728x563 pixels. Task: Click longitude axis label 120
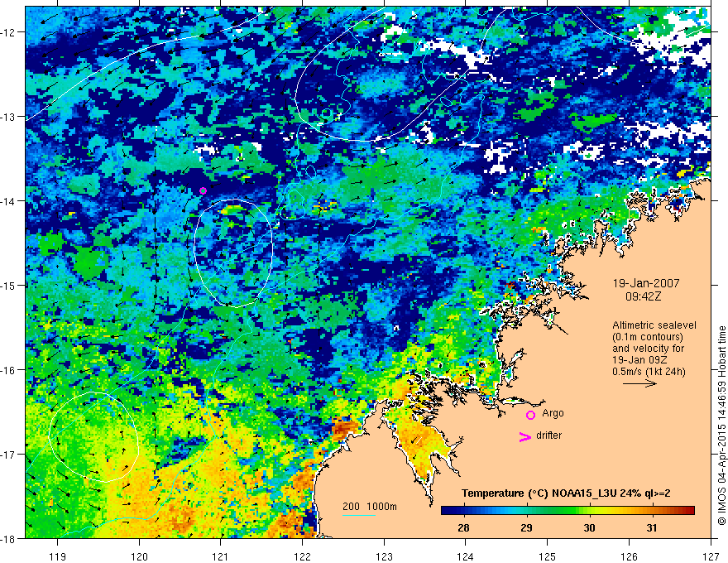click(139, 556)
